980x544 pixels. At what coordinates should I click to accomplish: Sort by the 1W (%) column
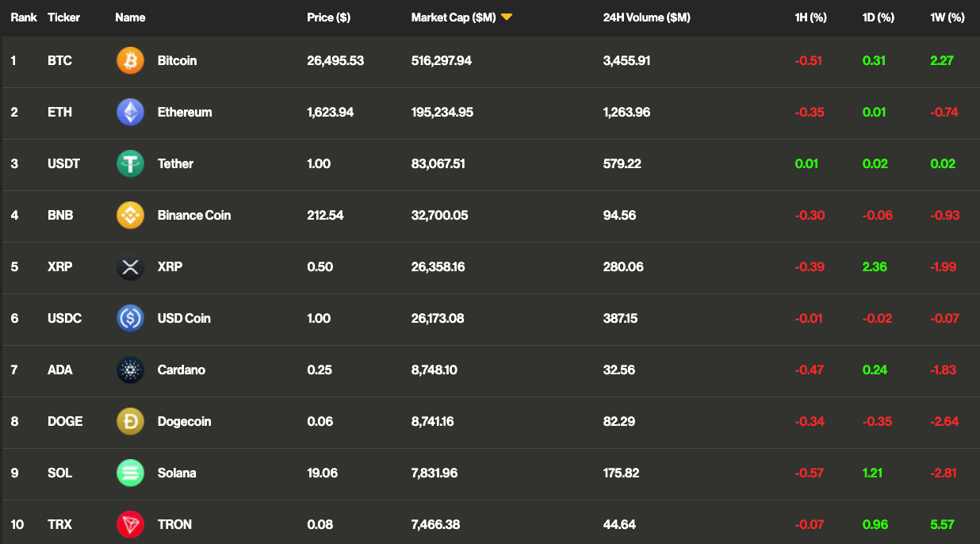(x=947, y=17)
